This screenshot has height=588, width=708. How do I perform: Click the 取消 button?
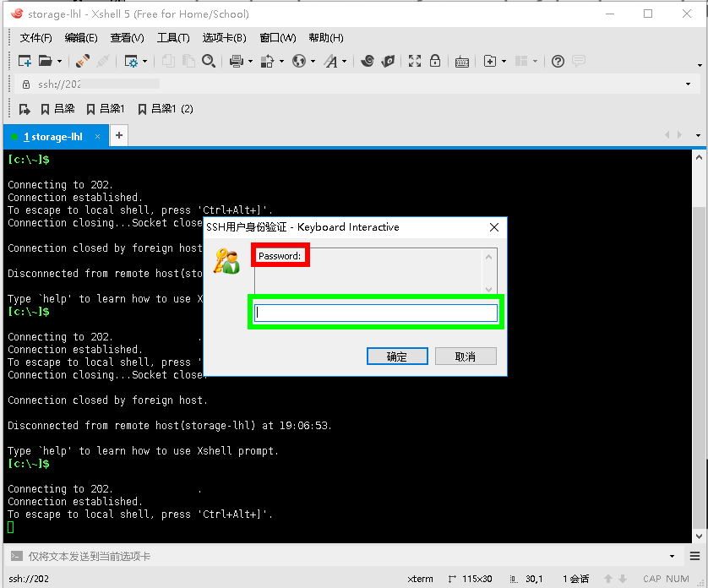466,357
